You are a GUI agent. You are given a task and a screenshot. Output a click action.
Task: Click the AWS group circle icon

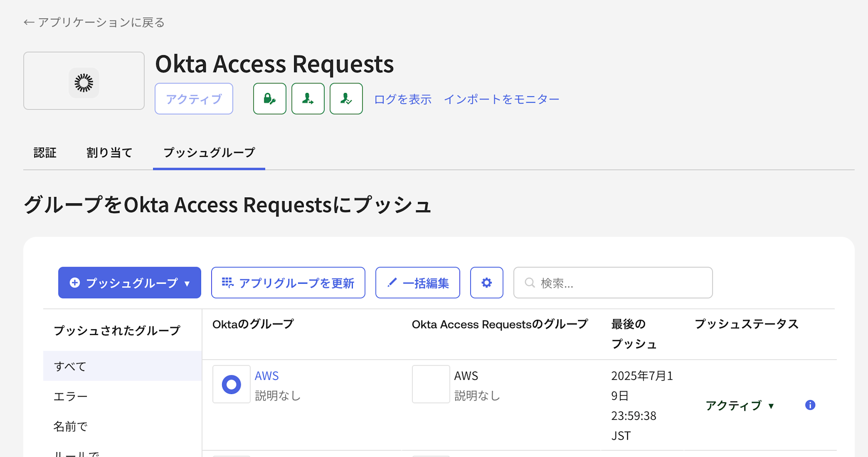pos(231,384)
